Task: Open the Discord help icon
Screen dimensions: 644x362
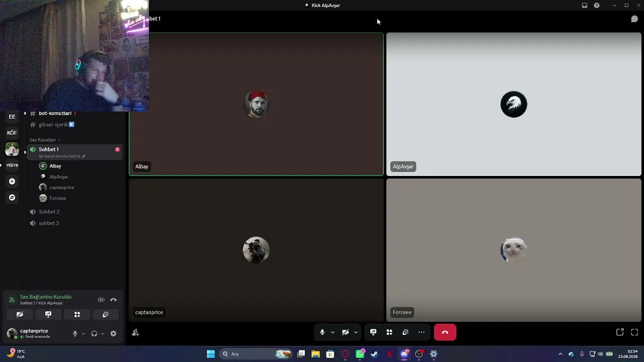Action: point(597,6)
